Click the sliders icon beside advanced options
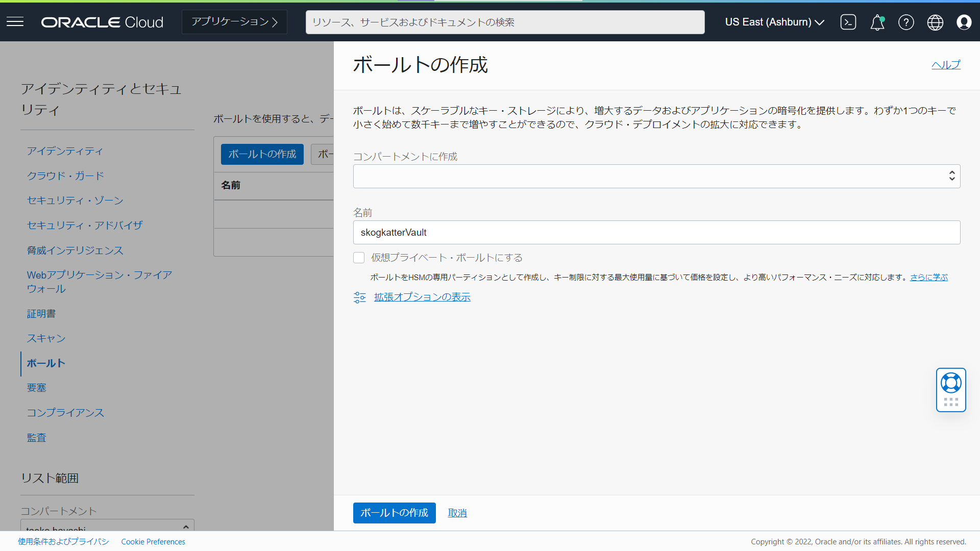The image size is (980, 551). (x=360, y=297)
